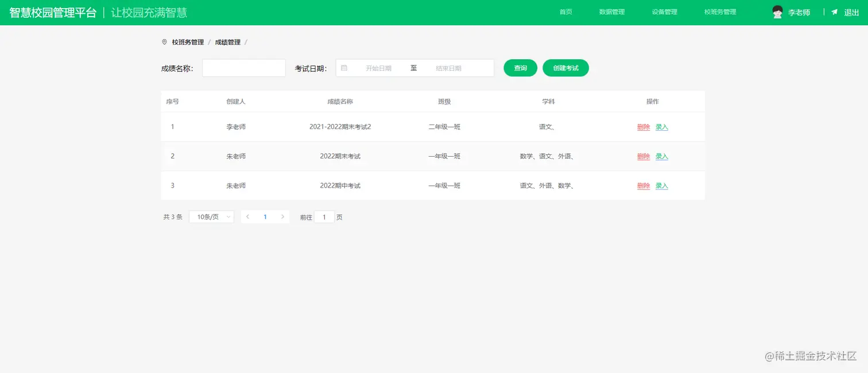This screenshot has width=868, height=373.
Task: Click the 2022期末考试 cell
Action: coord(340,156)
